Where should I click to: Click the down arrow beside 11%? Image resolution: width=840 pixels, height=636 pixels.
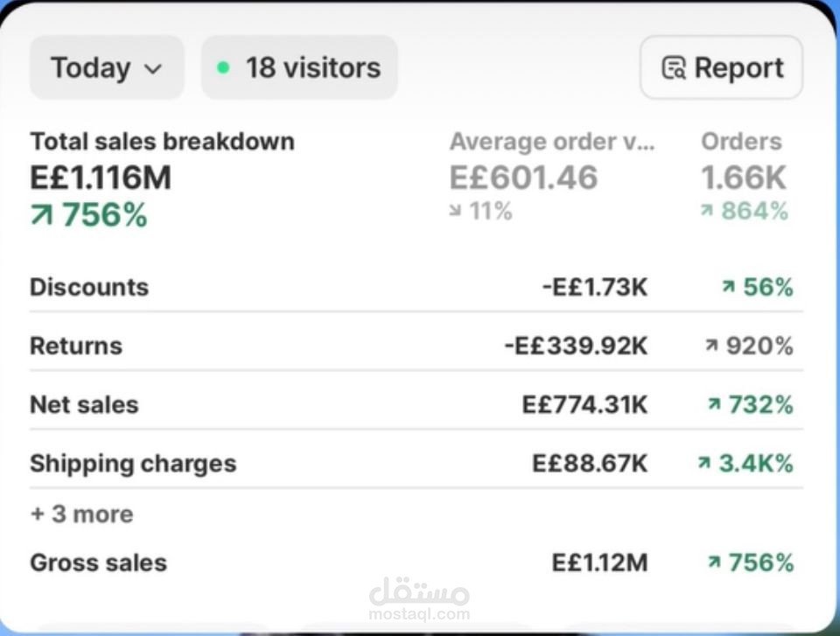coord(456,211)
